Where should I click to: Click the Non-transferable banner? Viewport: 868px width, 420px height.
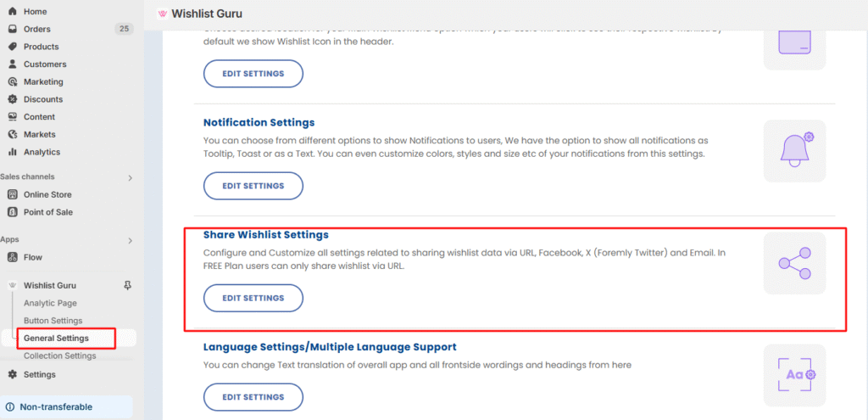[x=66, y=406]
